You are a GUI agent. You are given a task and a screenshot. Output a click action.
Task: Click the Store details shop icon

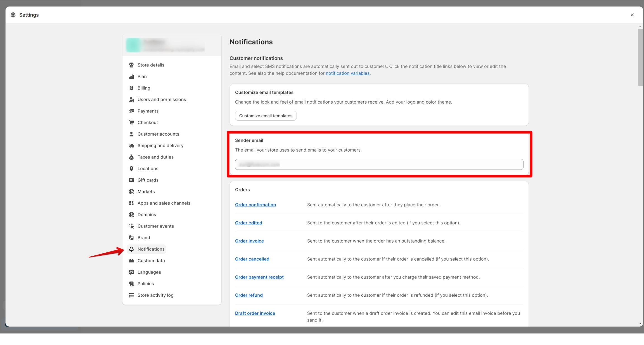coord(131,65)
